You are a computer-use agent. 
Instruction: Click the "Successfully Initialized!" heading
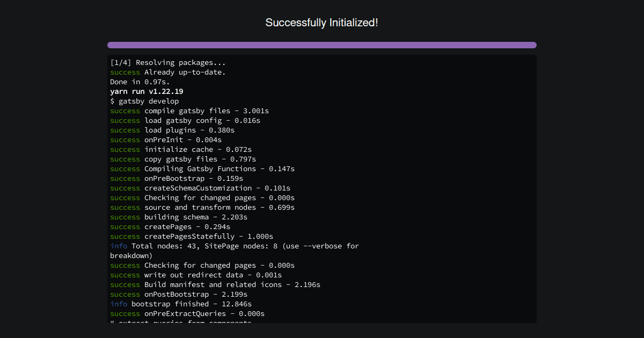coord(322,23)
